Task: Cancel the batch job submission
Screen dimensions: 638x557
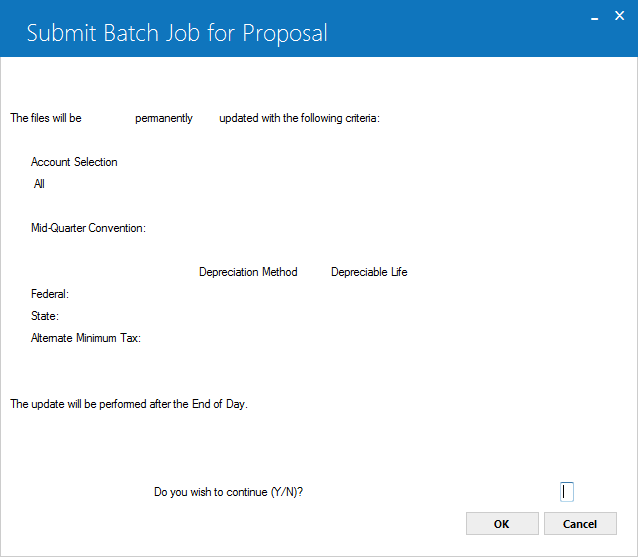Action: [x=580, y=524]
